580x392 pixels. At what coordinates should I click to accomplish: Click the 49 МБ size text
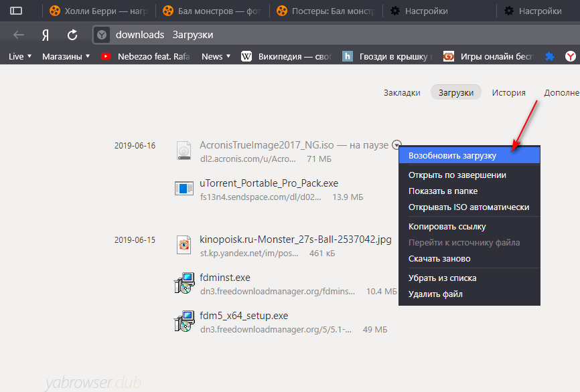375,330
